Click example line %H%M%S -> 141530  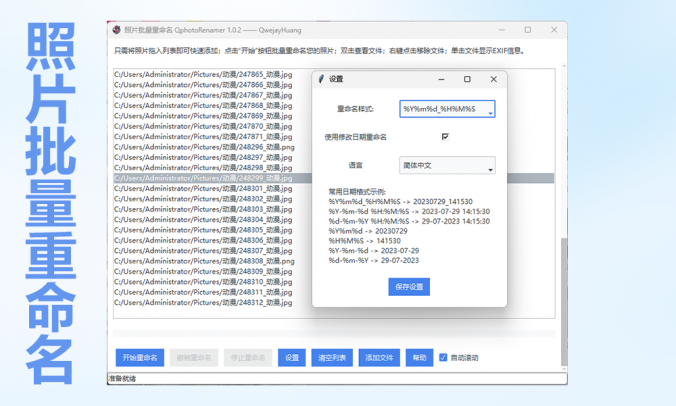[365, 240]
